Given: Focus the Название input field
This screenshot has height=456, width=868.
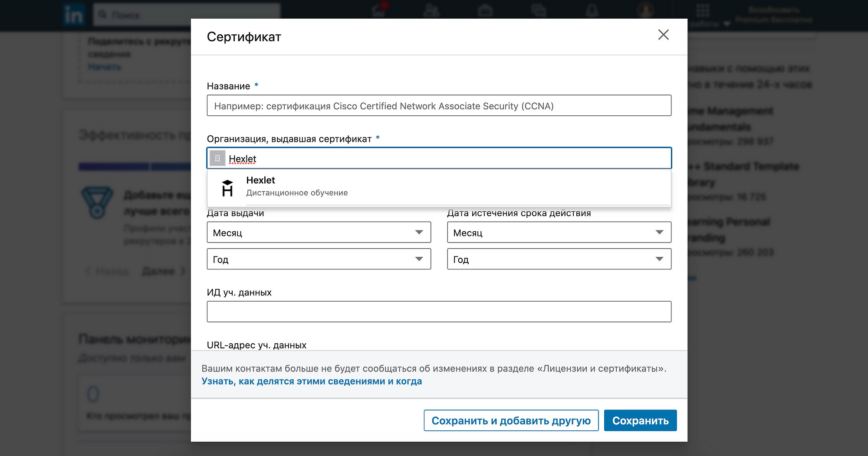Looking at the screenshot, I should 439,106.
